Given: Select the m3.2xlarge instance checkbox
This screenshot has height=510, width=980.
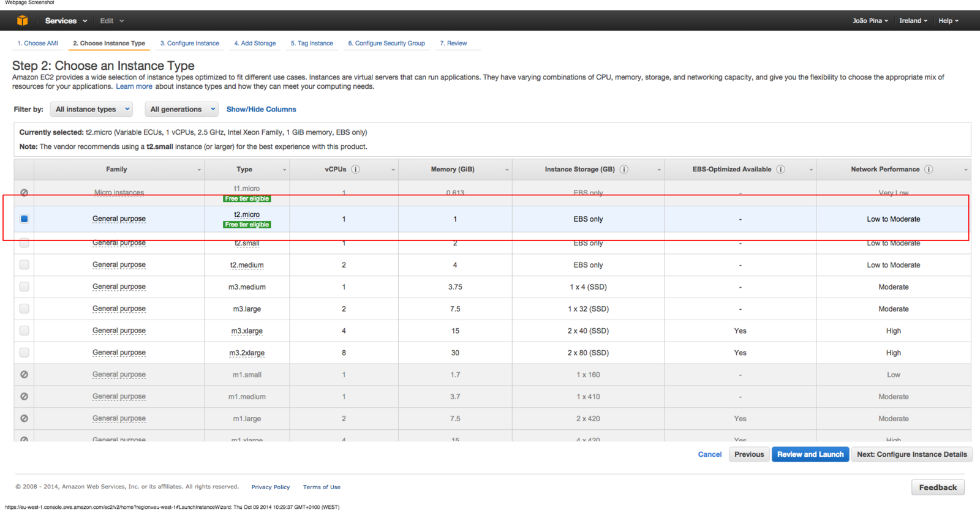Looking at the screenshot, I should coord(24,353).
